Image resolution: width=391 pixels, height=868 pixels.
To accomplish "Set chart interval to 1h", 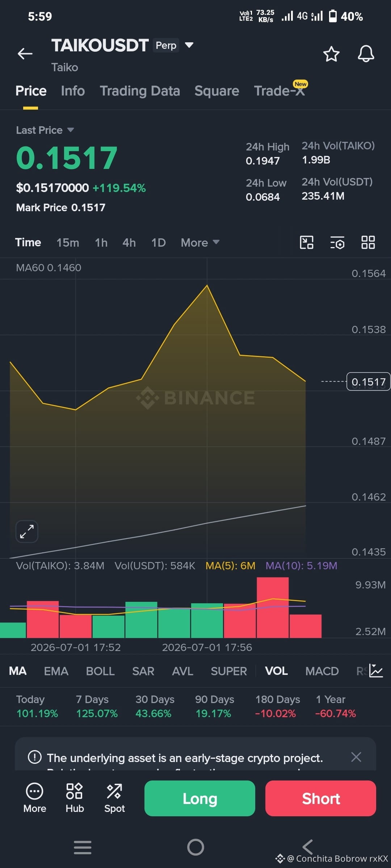I will coord(101,242).
